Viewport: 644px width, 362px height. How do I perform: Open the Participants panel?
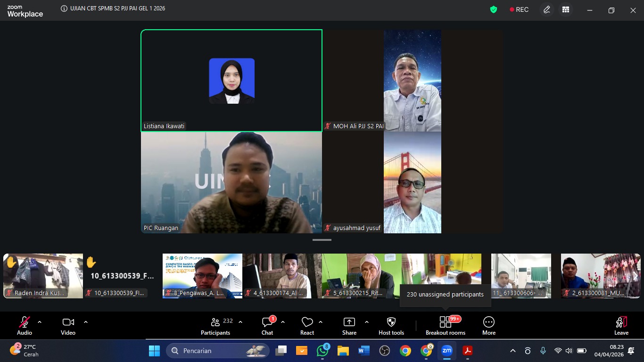pos(215,326)
